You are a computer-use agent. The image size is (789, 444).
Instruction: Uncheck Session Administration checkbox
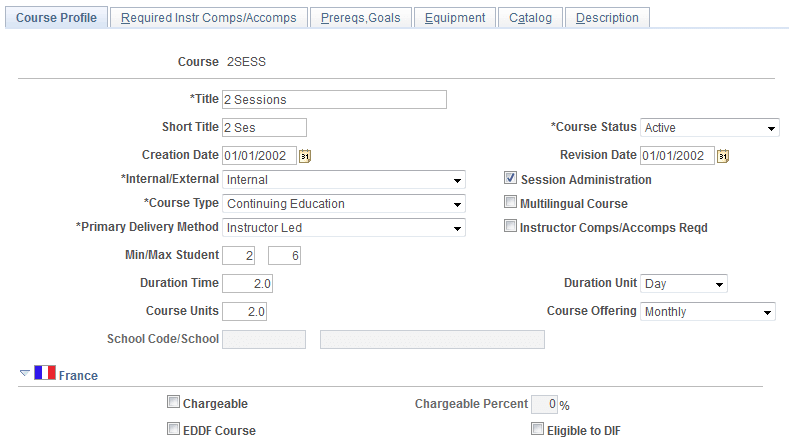click(510, 178)
